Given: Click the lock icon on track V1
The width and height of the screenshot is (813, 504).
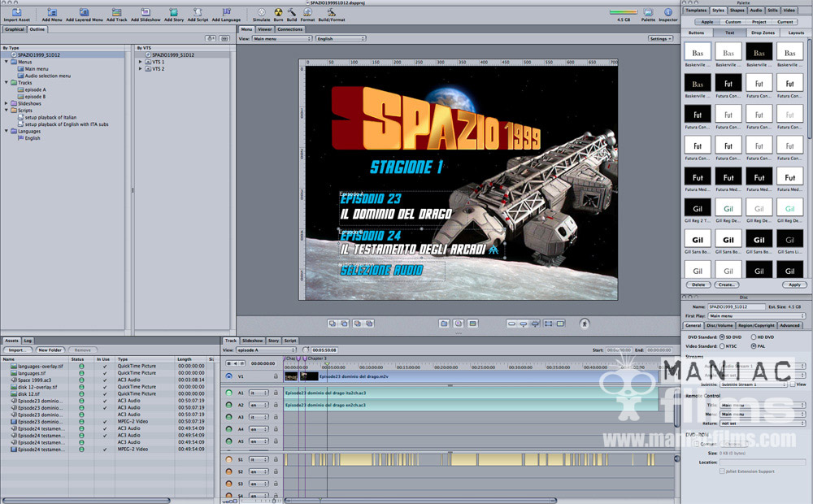Looking at the screenshot, I should coord(276,376).
